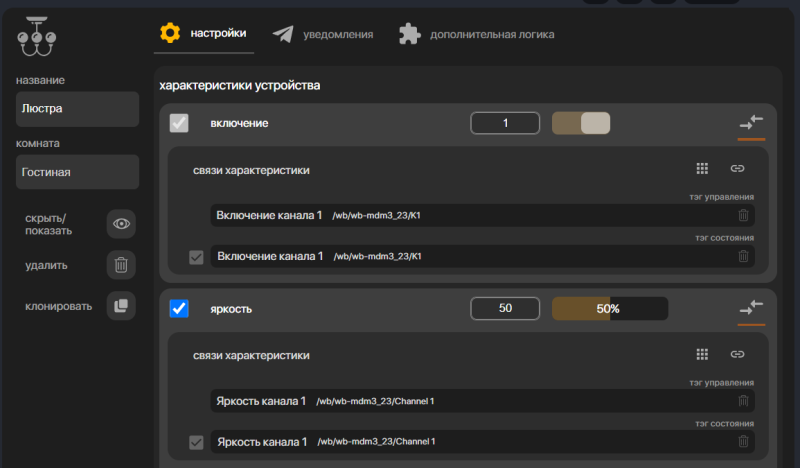Click the chandelier device icon
This screenshot has height=468, width=800.
37,36
